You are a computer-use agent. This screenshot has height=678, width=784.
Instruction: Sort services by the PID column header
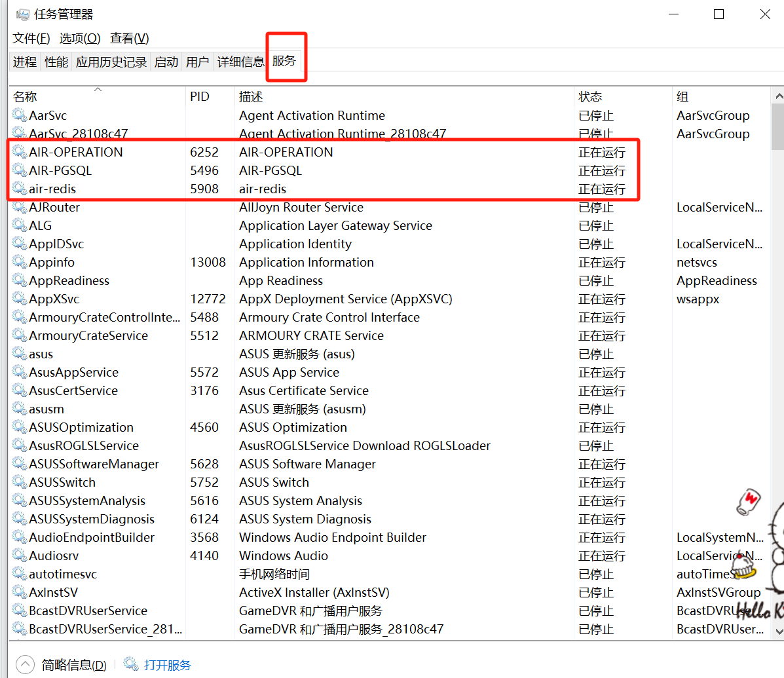click(210, 96)
